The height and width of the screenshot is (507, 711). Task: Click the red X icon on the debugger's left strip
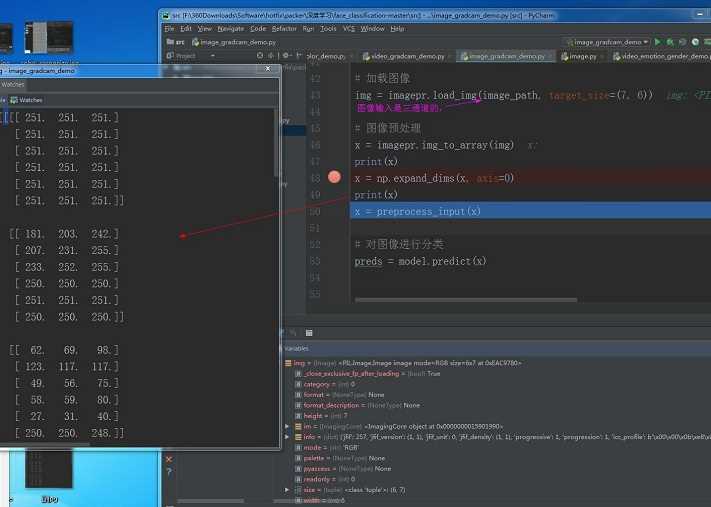tap(169, 459)
